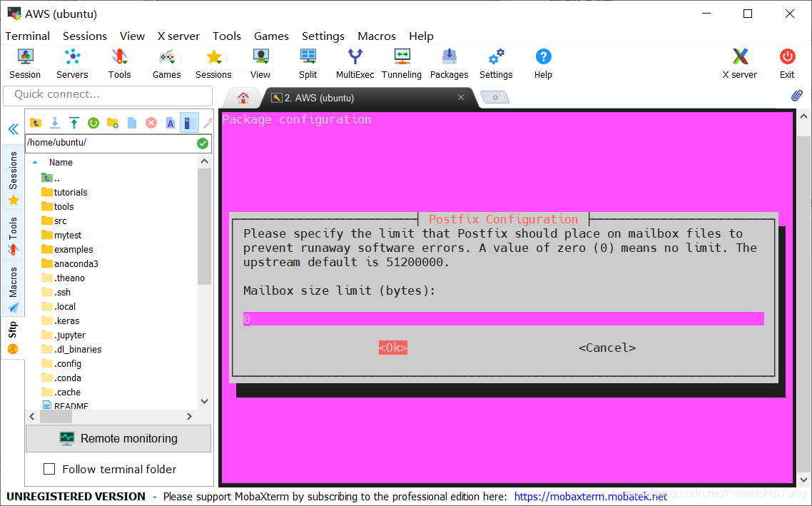Click Cancel in Postfix Configuration dialog
The width and height of the screenshot is (812, 506).
click(607, 348)
